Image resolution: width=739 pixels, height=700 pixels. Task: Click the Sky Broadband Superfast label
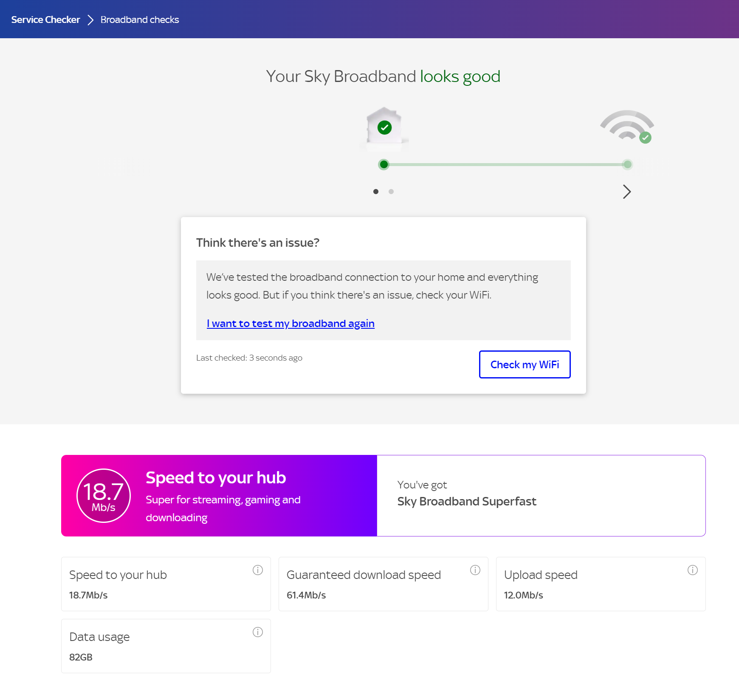point(467,501)
